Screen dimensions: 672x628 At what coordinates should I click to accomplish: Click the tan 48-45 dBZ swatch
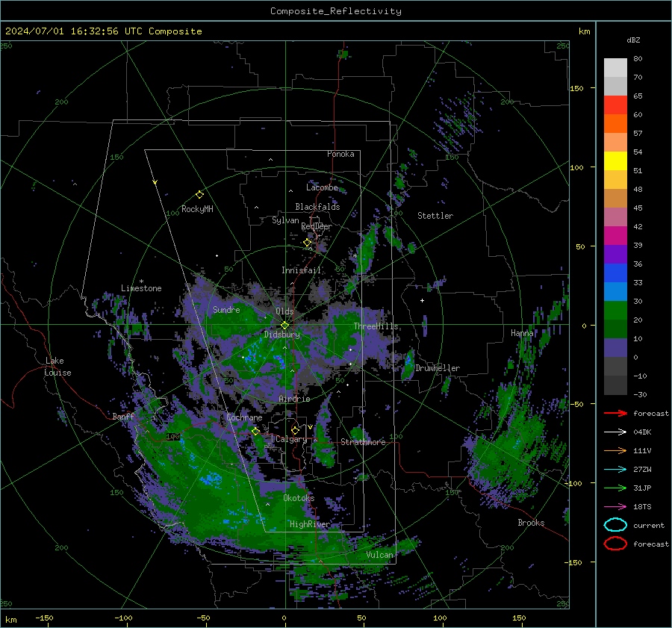pos(615,198)
